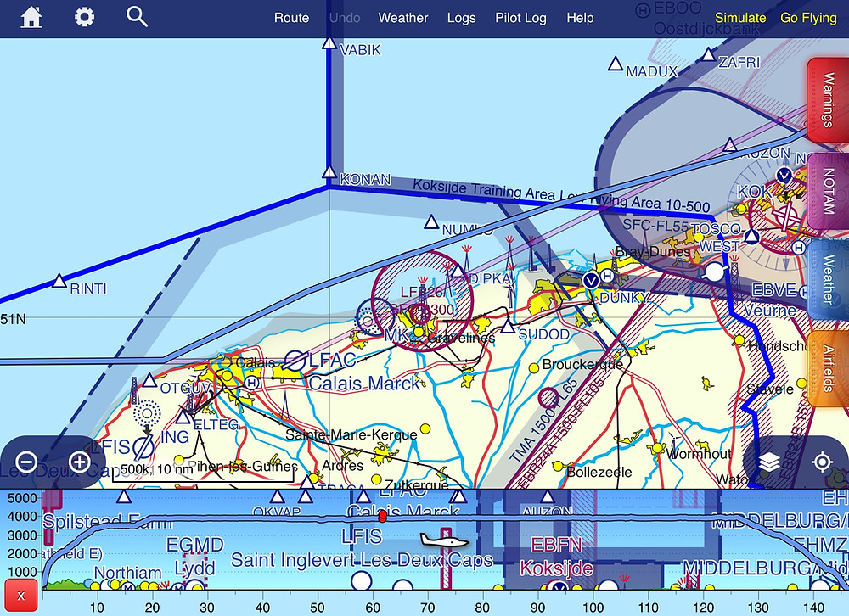
Task: Tap the AUZON waypoint in profile view
Action: coord(548,496)
